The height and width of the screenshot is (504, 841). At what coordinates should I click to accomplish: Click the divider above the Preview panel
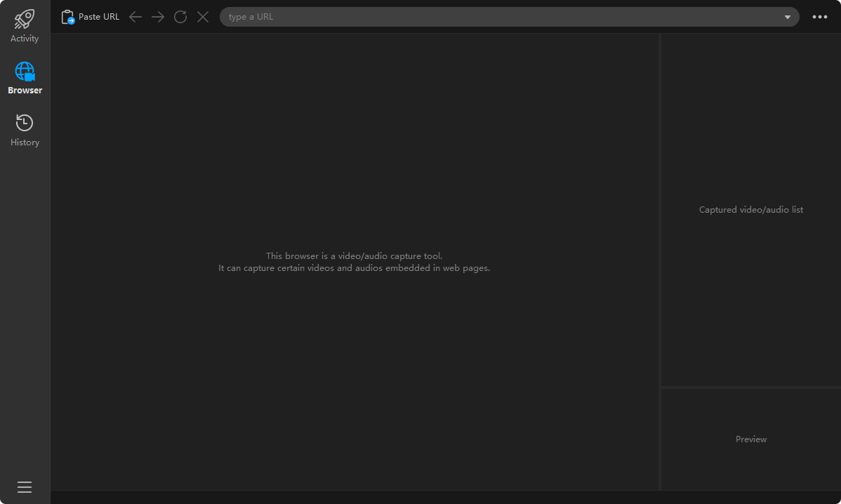(x=750, y=387)
